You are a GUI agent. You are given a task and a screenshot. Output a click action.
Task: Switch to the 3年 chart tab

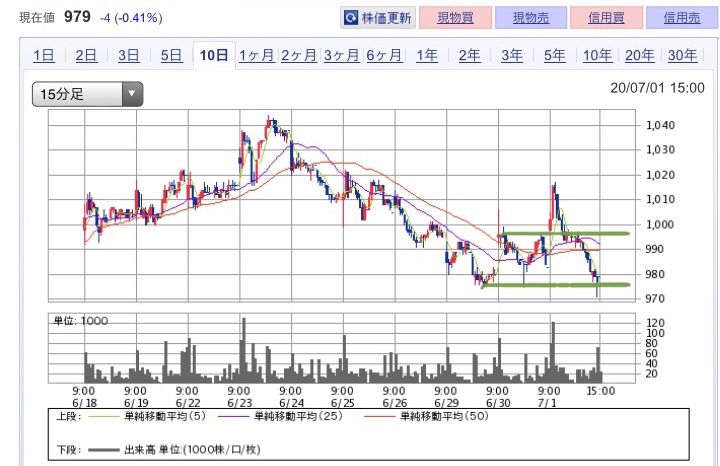pos(512,56)
